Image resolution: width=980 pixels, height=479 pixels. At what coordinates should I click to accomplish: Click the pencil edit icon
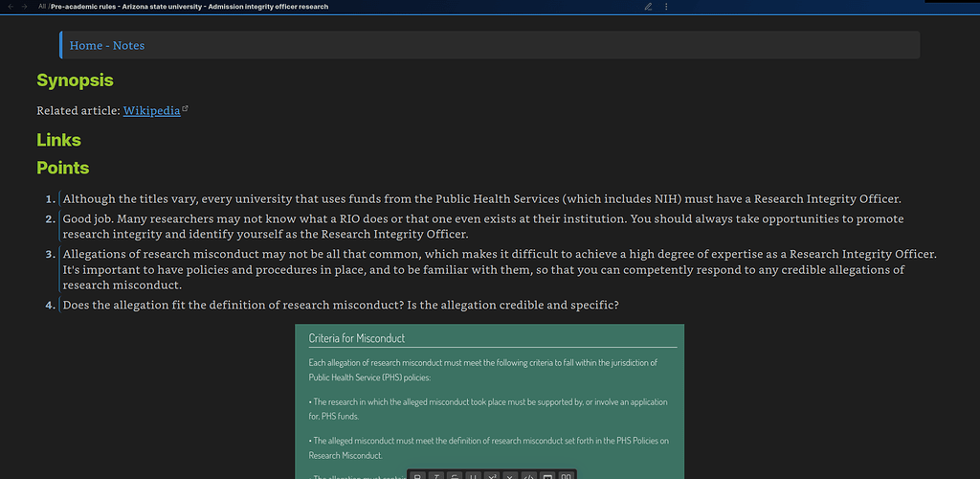pos(648,7)
